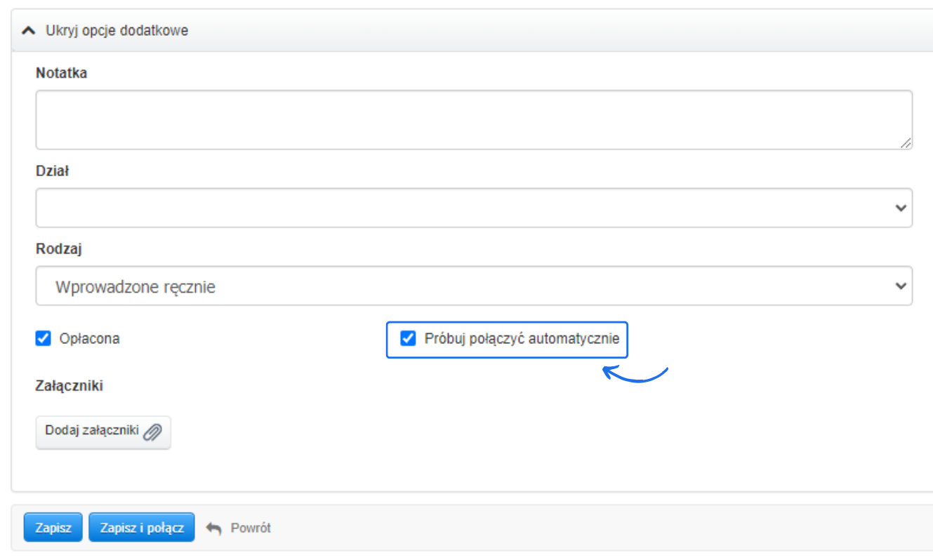Click the Załączniki section heading
Screen dimensions: 933x560
[x=70, y=385]
